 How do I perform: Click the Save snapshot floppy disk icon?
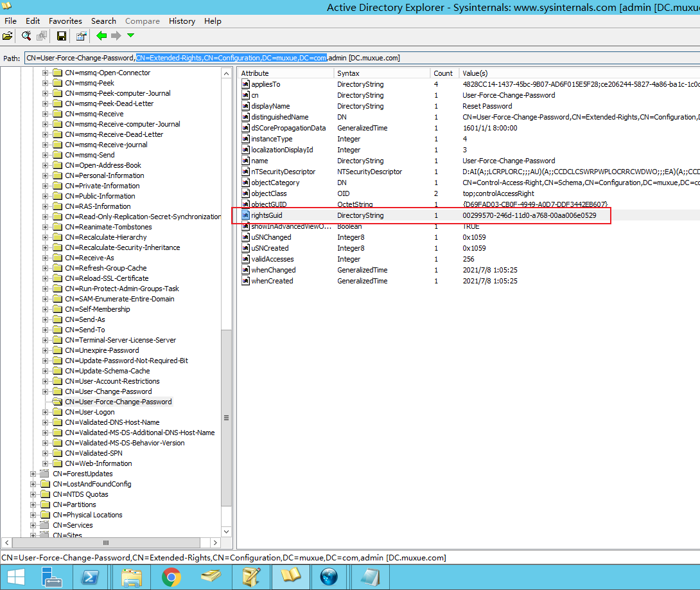click(62, 36)
